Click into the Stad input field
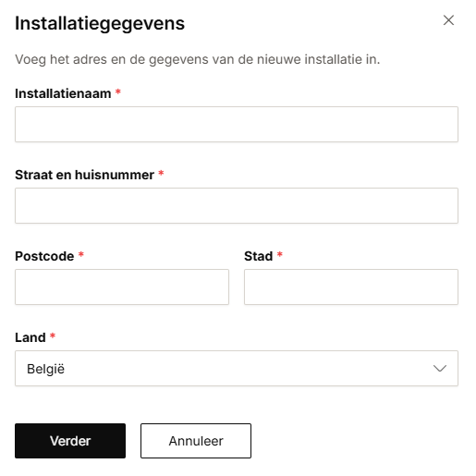Image resolution: width=476 pixels, height=476 pixels. click(351, 287)
